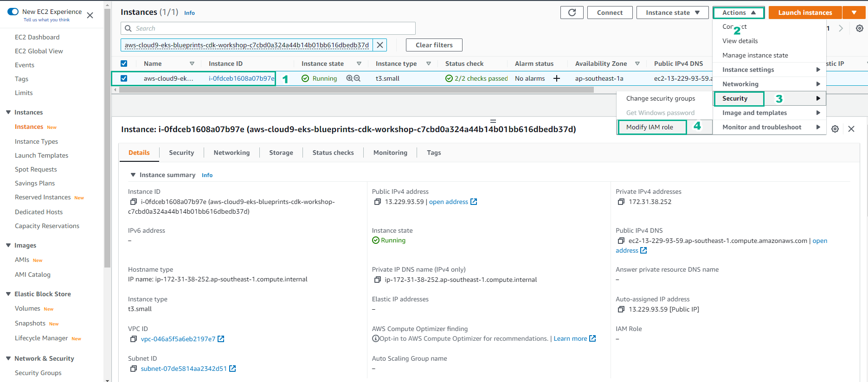Open the Monitoring tab

[390, 153]
